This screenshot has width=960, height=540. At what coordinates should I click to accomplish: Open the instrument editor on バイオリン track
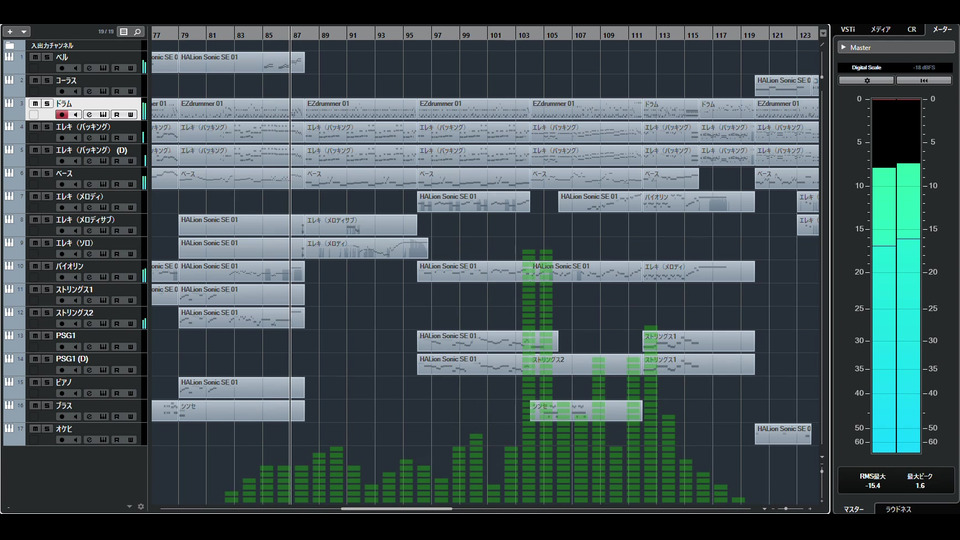click(103, 277)
